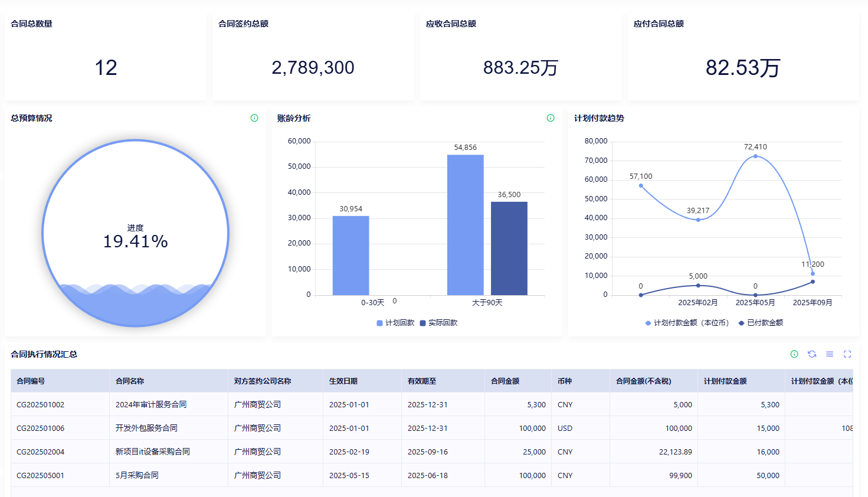Toggle 已付款金额 legend series

click(761, 323)
